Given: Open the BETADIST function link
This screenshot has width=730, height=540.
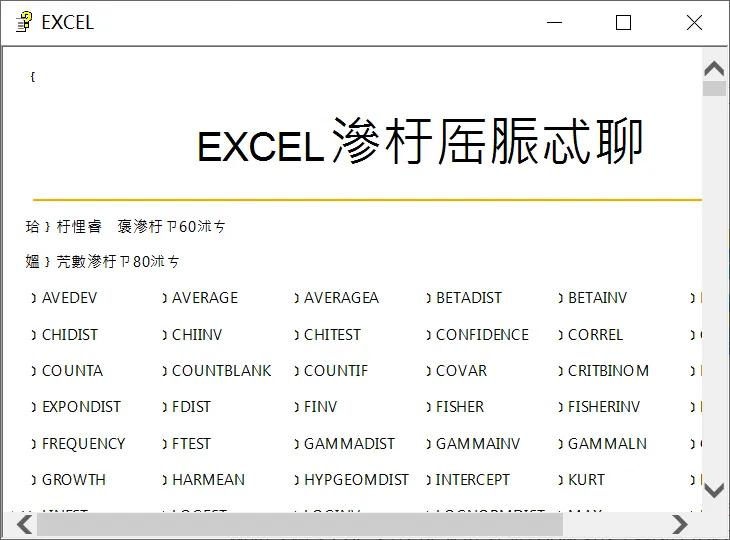Looking at the screenshot, I should [469, 298].
